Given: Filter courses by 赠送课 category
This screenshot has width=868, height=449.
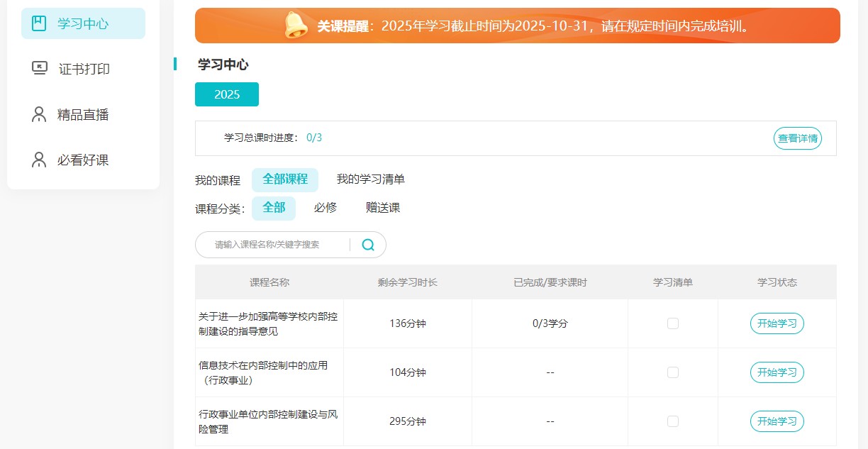Looking at the screenshot, I should point(383,208).
